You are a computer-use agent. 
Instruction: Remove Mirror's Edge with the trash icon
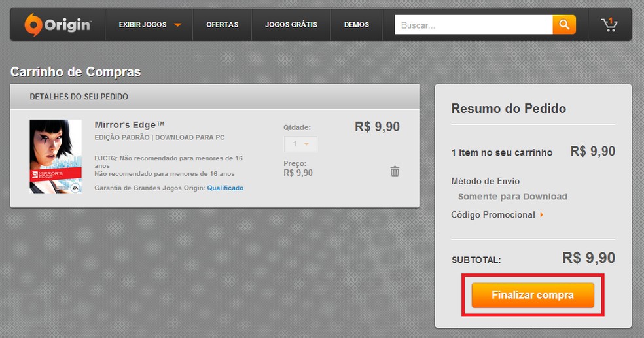tap(395, 171)
